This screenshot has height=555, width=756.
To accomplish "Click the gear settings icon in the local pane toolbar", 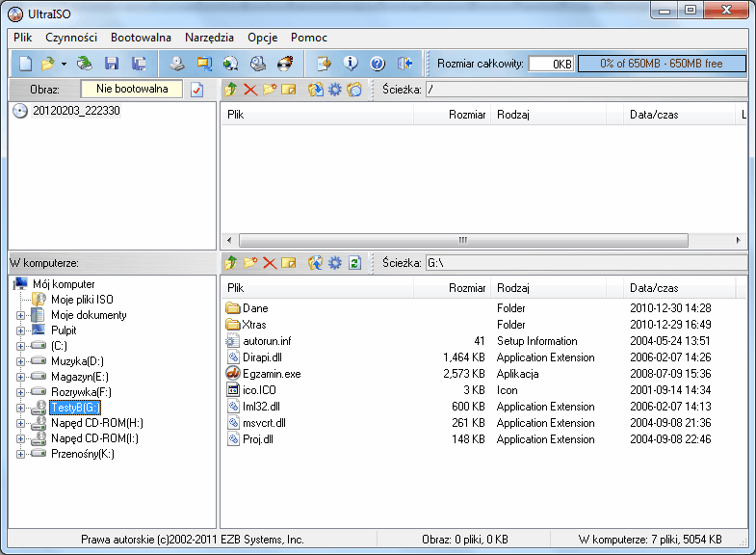I will 335,262.
